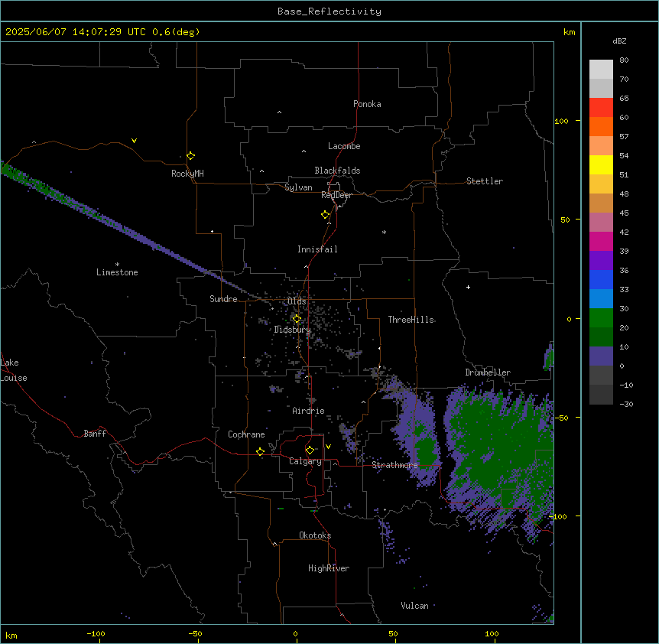Viewport: 659px width, 644px height.
Task: Pick the orange legend swatch below 60
Action: click(601, 126)
